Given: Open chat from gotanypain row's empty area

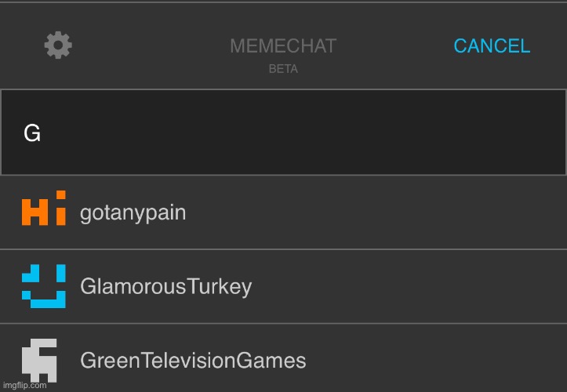Looking at the screenshot, I should click(x=376, y=212).
